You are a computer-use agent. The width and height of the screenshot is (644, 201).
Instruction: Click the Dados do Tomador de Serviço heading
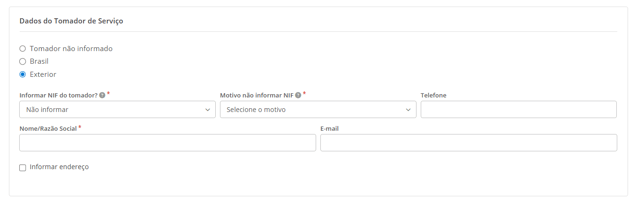pos(71,21)
